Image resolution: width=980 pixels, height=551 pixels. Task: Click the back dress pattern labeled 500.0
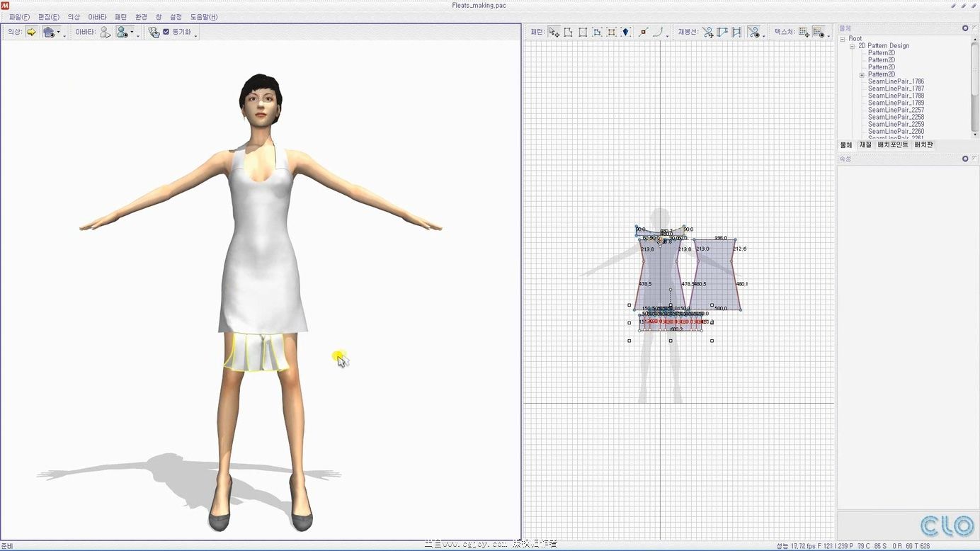pyautogui.click(x=717, y=276)
